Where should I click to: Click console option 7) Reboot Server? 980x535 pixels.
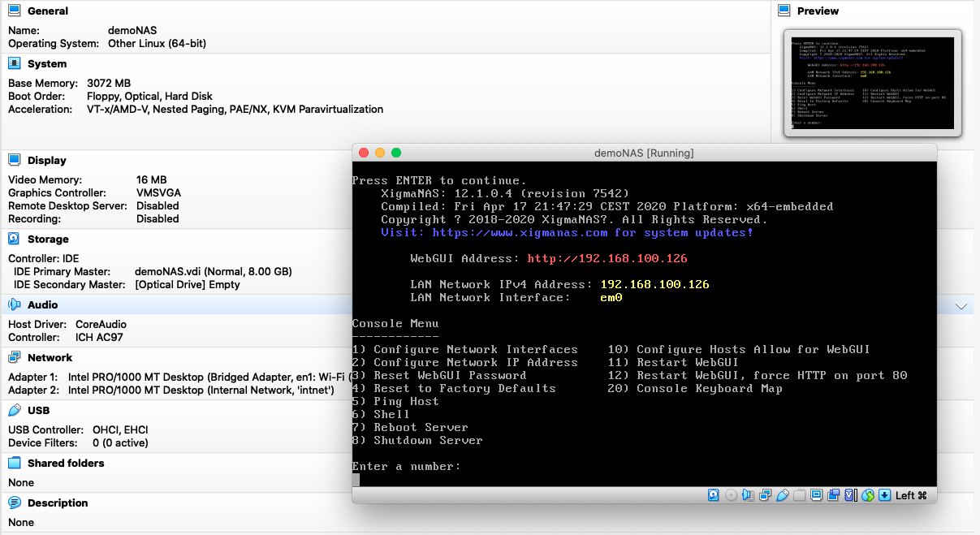point(410,427)
